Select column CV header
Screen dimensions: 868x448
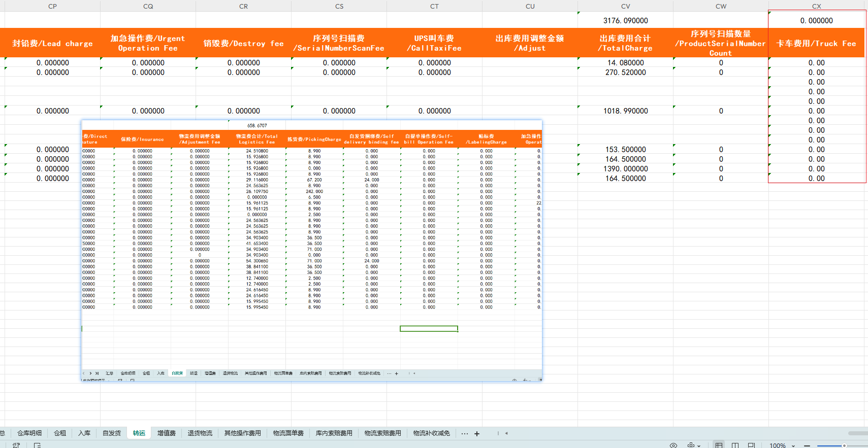[x=625, y=6]
